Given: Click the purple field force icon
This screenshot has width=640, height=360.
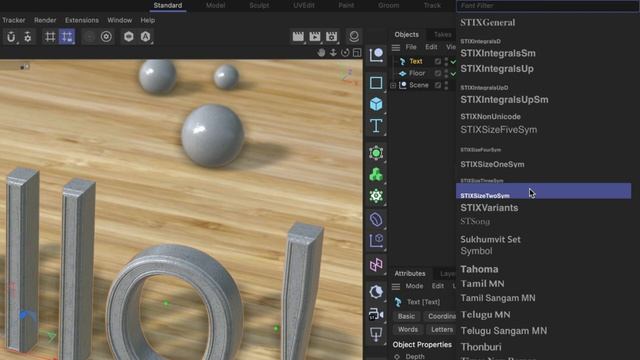Looking at the screenshot, I should 376,264.
